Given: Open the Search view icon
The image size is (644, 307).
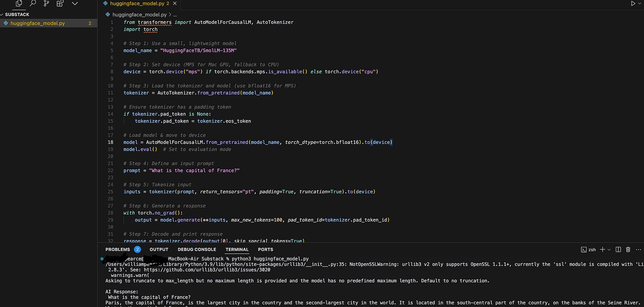Looking at the screenshot, I should 33,4.
